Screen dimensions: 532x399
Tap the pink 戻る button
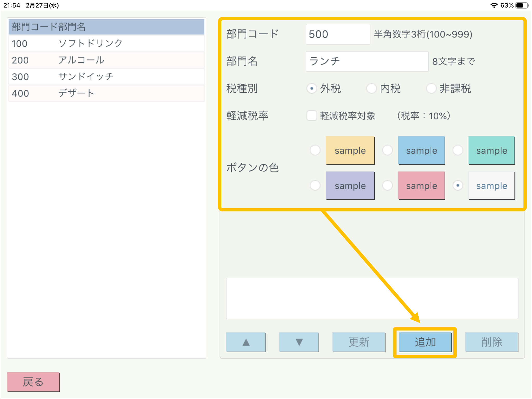pos(33,382)
